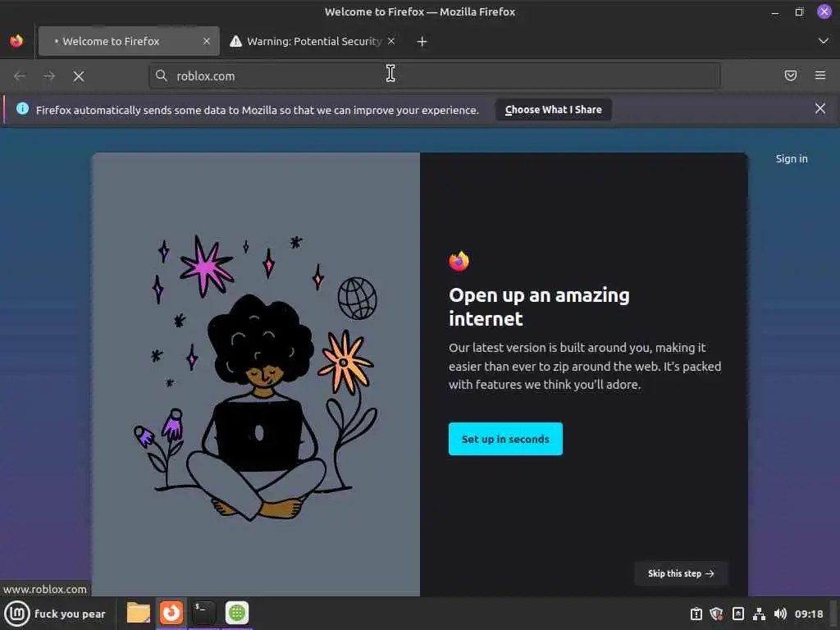Screen dimensions: 840x630
Task: Switch to the Welcome to Firefox tab
Action: click(x=129, y=41)
